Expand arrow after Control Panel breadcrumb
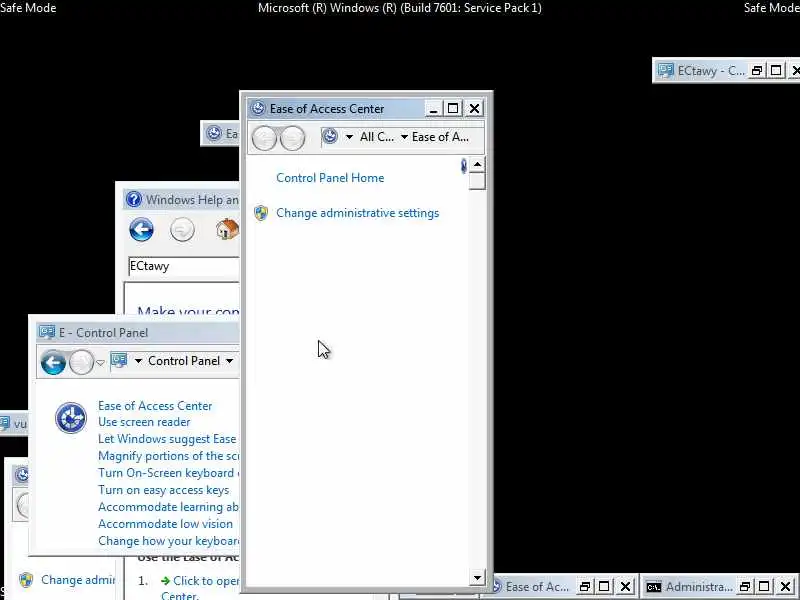800x600 pixels. click(230, 361)
